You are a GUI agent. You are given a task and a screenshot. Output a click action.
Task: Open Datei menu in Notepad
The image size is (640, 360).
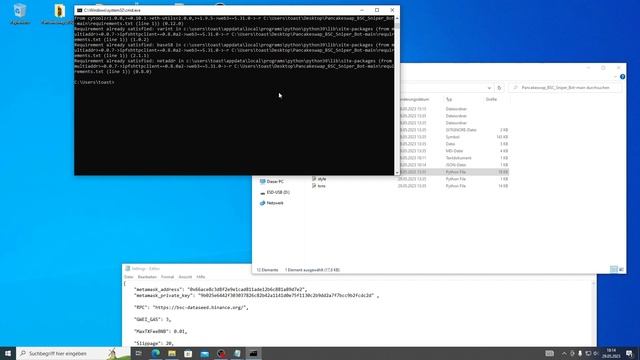click(x=129, y=277)
